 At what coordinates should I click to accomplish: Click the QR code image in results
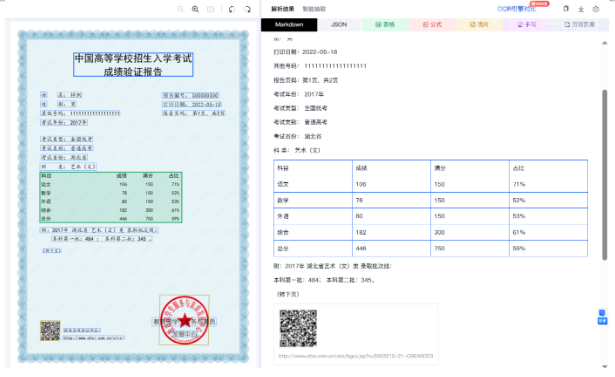click(x=298, y=328)
